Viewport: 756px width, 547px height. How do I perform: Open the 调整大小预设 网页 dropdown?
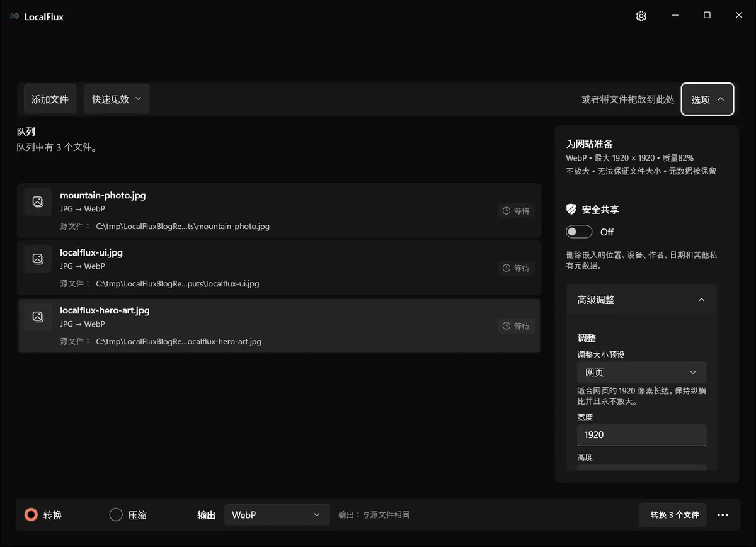coord(641,372)
